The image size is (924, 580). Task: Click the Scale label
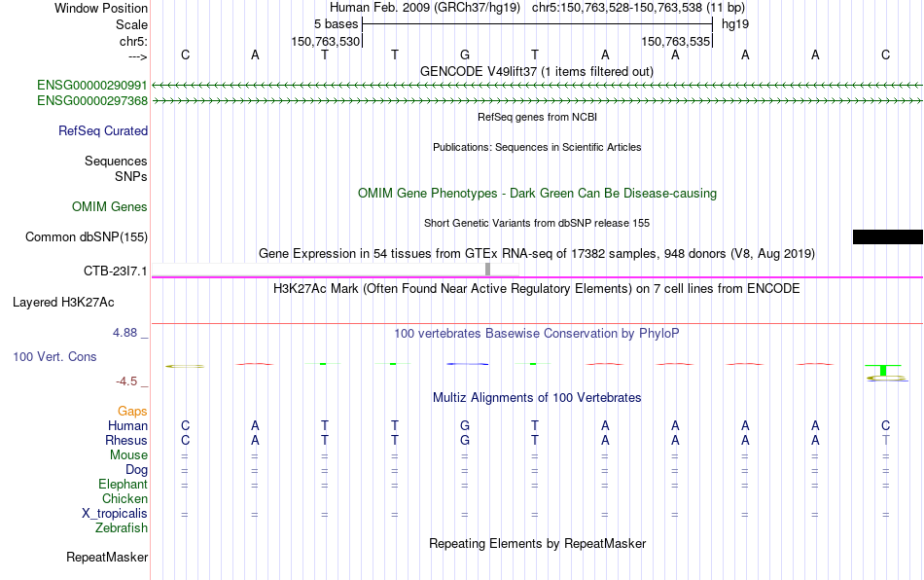click(131, 24)
